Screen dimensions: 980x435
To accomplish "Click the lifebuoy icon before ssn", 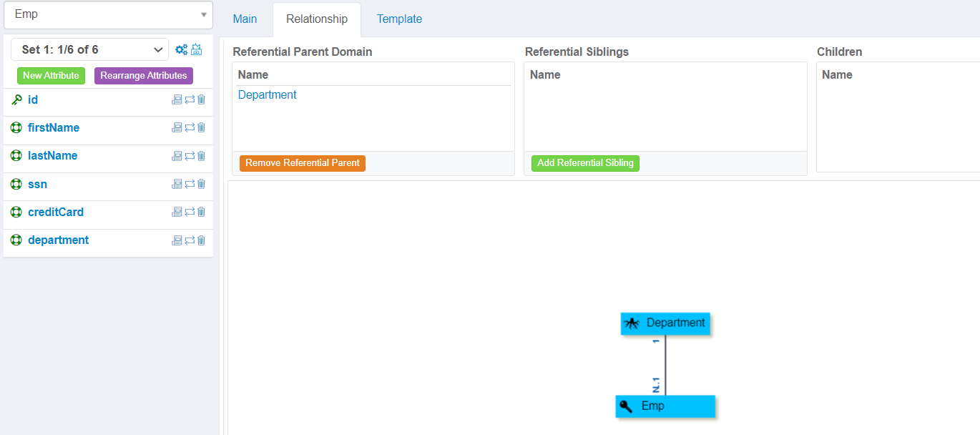I will point(16,185).
